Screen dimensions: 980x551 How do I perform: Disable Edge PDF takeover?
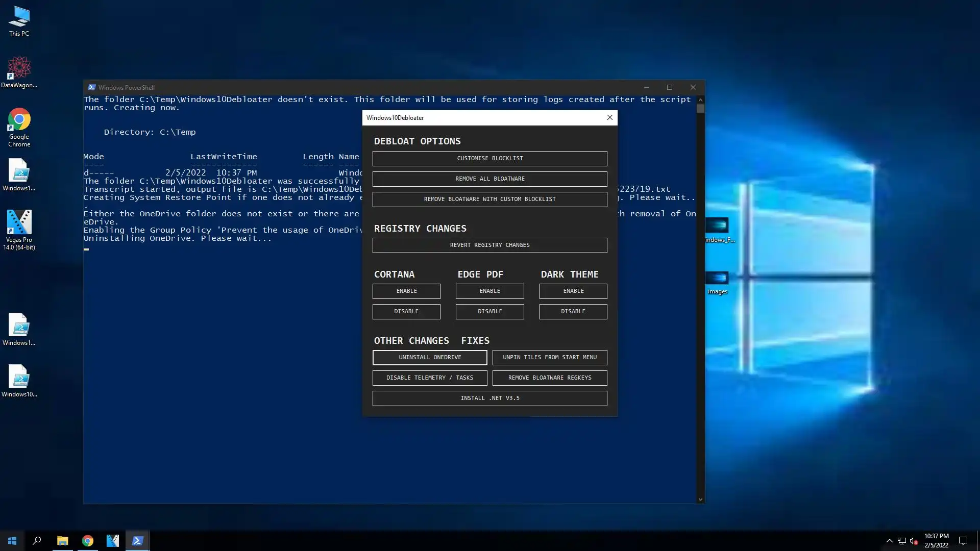pos(489,311)
